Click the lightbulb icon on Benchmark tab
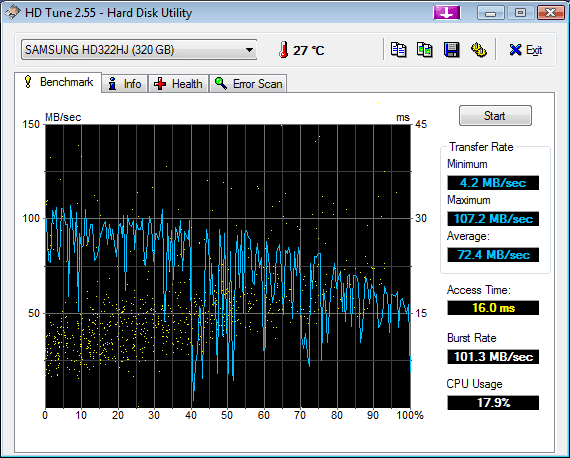Image resolution: width=570 pixels, height=458 pixels. point(28,82)
